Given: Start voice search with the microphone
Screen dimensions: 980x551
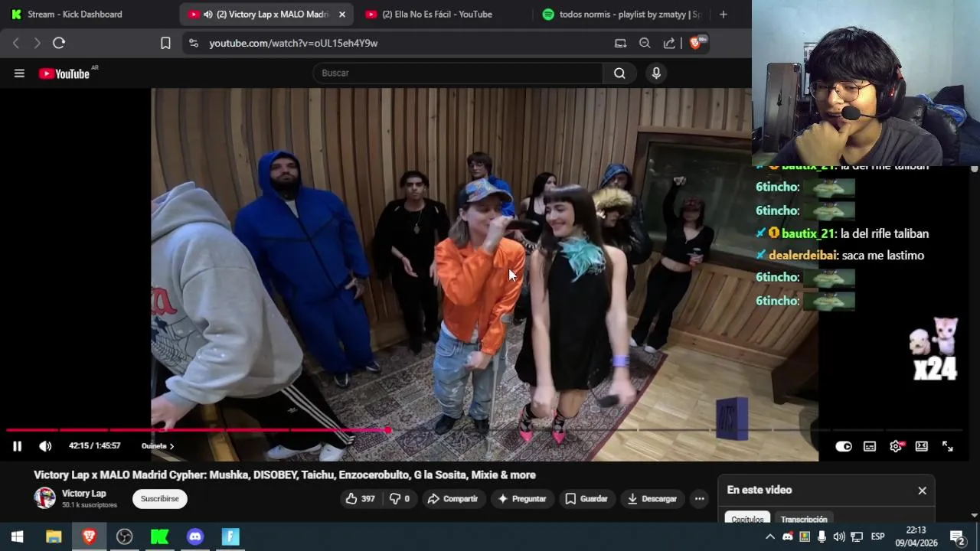Looking at the screenshot, I should (x=656, y=73).
